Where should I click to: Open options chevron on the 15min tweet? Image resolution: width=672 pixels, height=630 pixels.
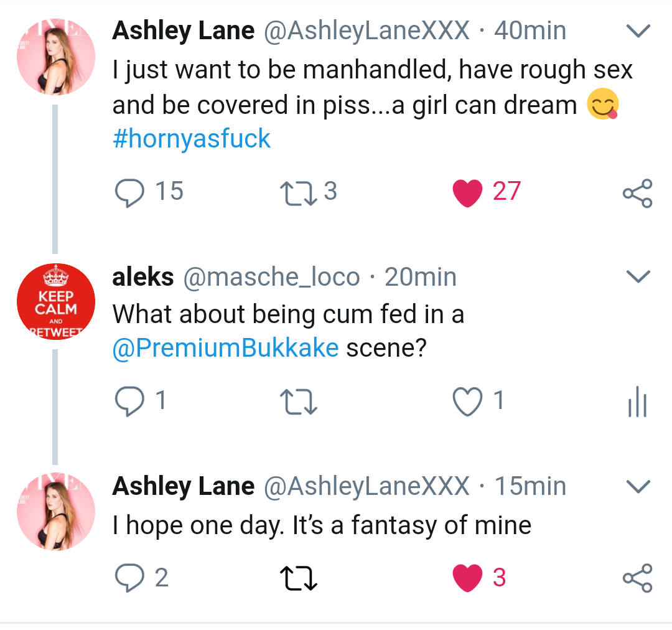[638, 486]
